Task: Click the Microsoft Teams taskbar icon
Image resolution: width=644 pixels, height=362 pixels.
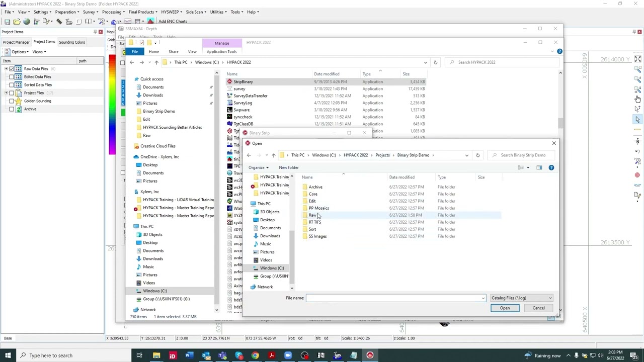Action: pyautogui.click(x=222, y=355)
